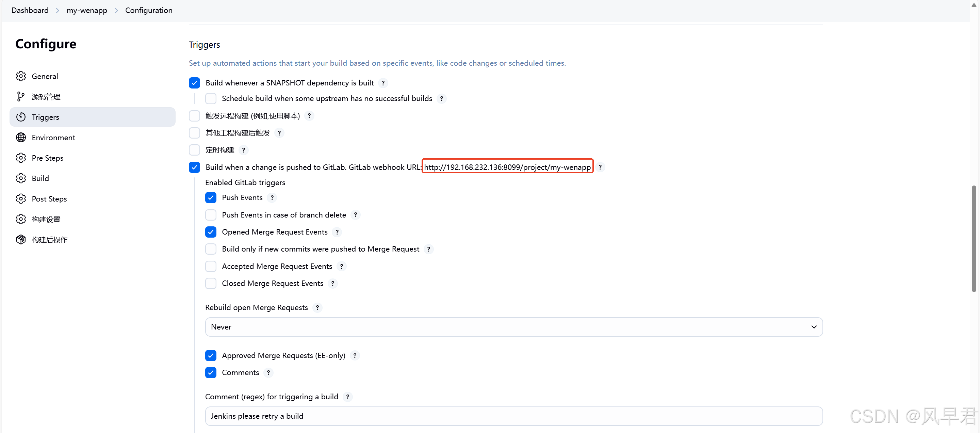The width and height of the screenshot is (980, 433).
Task: Uncheck Build whenever a SNAPSHOT dependency is built
Action: coord(194,83)
